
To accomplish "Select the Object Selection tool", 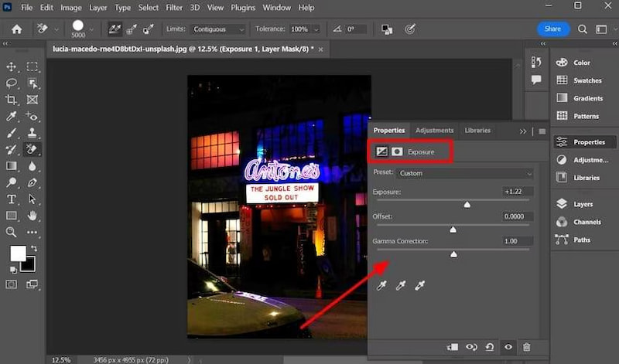I will tap(32, 83).
